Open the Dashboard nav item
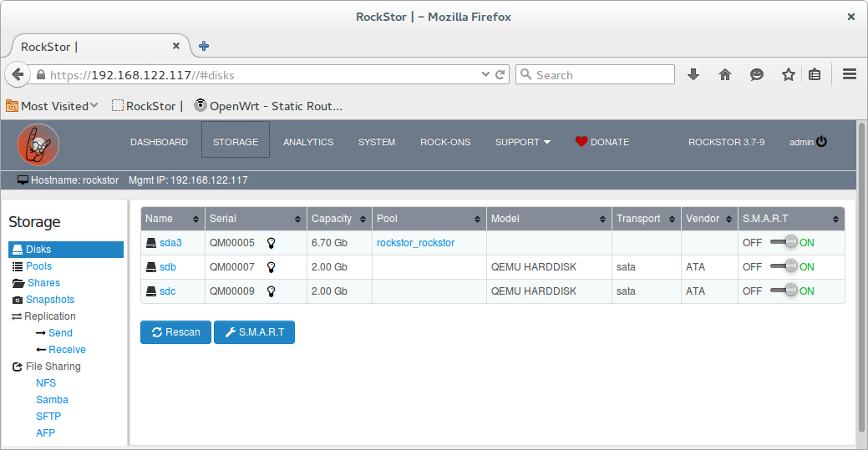Viewport: 868px width, 450px height. pyautogui.click(x=159, y=142)
